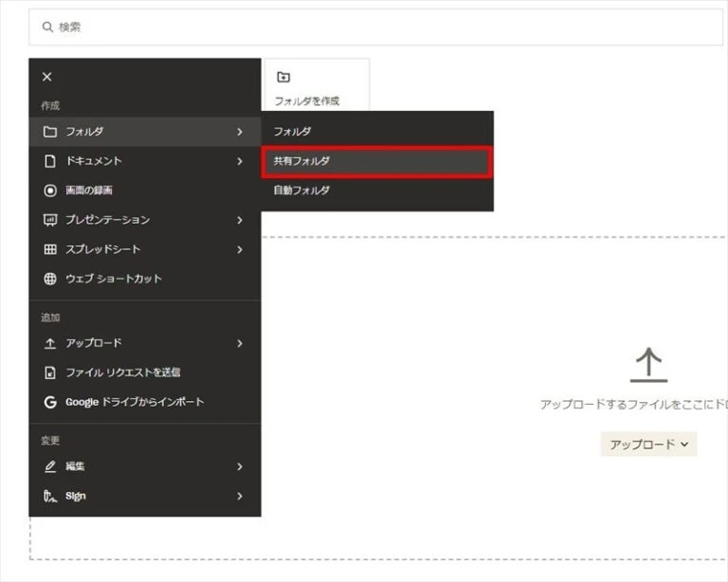Select 自動フォルダ in the submenu
The height and width of the screenshot is (582, 728).
coord(377,191)
